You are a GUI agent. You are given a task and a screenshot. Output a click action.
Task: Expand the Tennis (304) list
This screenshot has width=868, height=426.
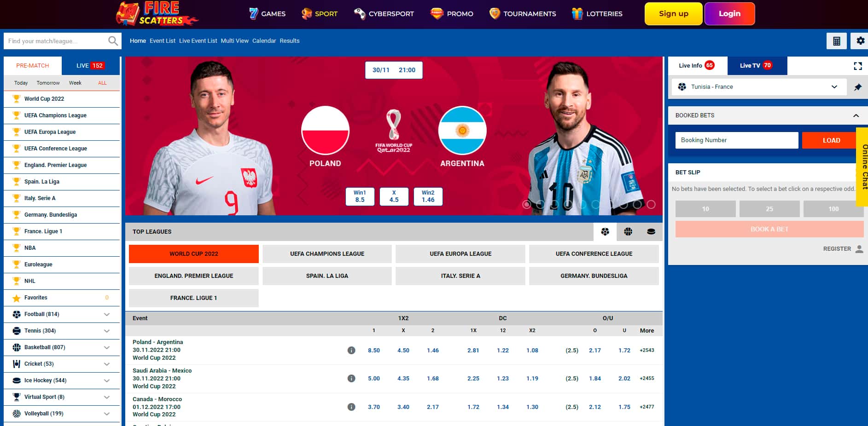point(107,331)
